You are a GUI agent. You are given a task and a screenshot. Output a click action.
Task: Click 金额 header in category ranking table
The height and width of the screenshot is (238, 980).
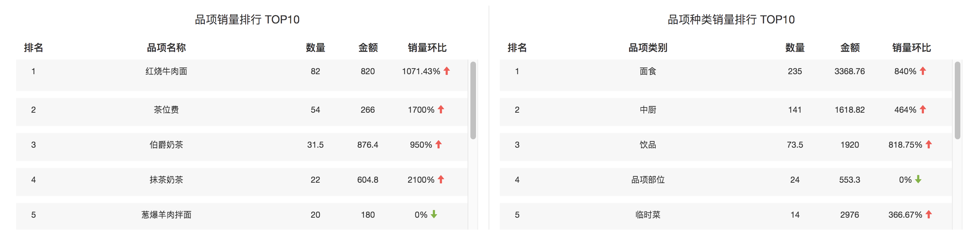[x=849, y=48]
